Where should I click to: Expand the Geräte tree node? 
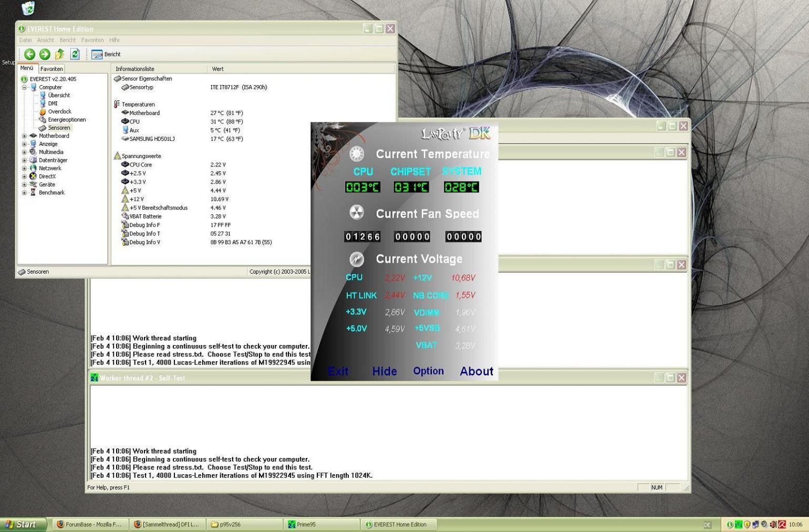(24, 185)
